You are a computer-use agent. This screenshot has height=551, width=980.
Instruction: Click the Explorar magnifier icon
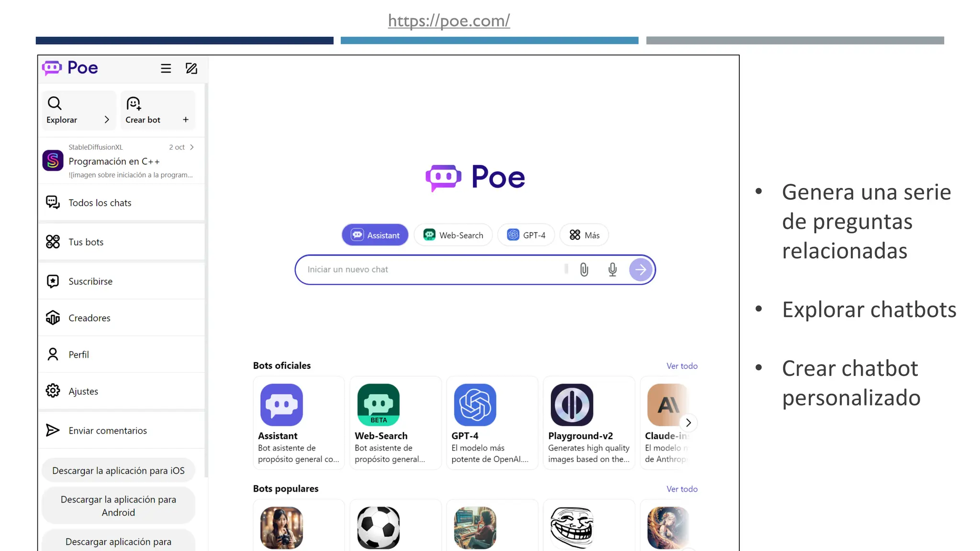[x=55, y=103]
